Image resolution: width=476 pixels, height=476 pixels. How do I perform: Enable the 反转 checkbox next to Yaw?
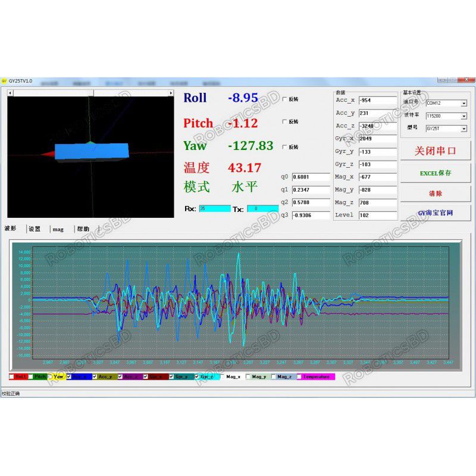pos(286,146)
